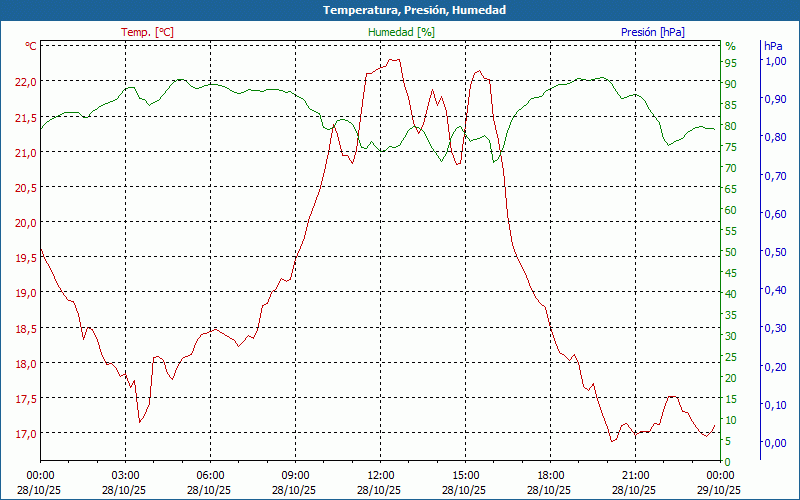Screen dimensions: 800x500
Task: Select the green Humedad [%] legend label
Action: click(x=401, y=32)
